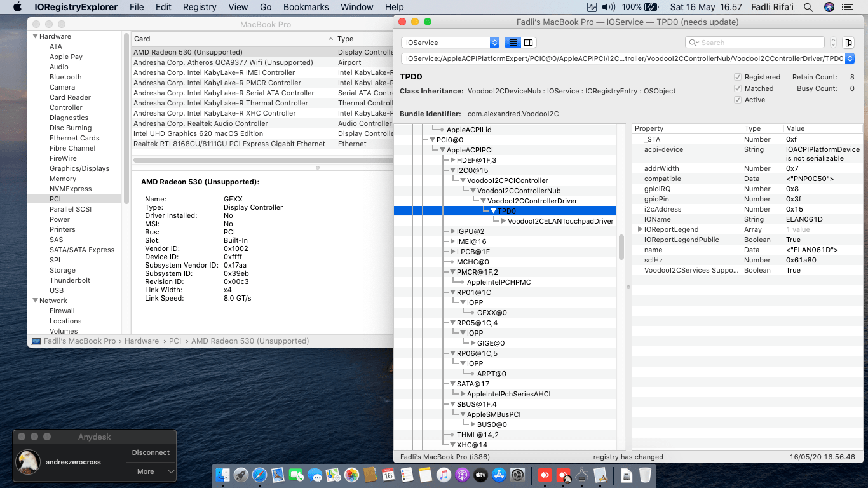Open the Apple menu
Screen dimensions: 868x488
(x=17, y=7)
